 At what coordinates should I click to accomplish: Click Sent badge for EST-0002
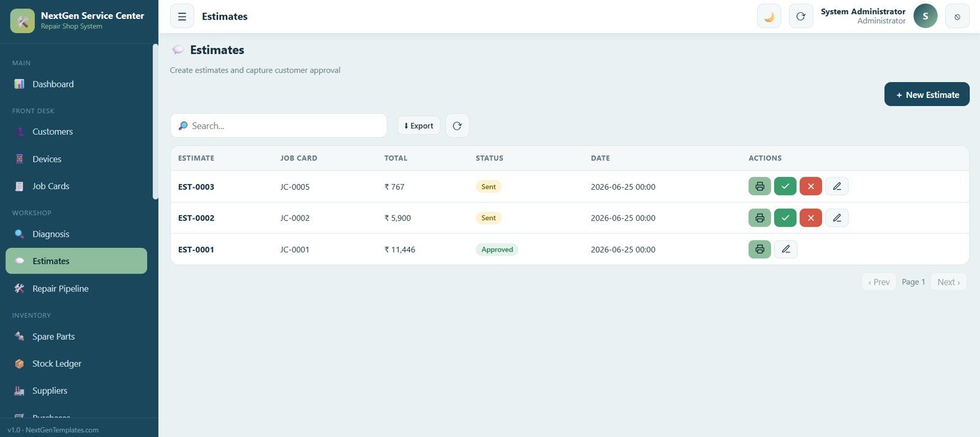[x=489, y=218]
